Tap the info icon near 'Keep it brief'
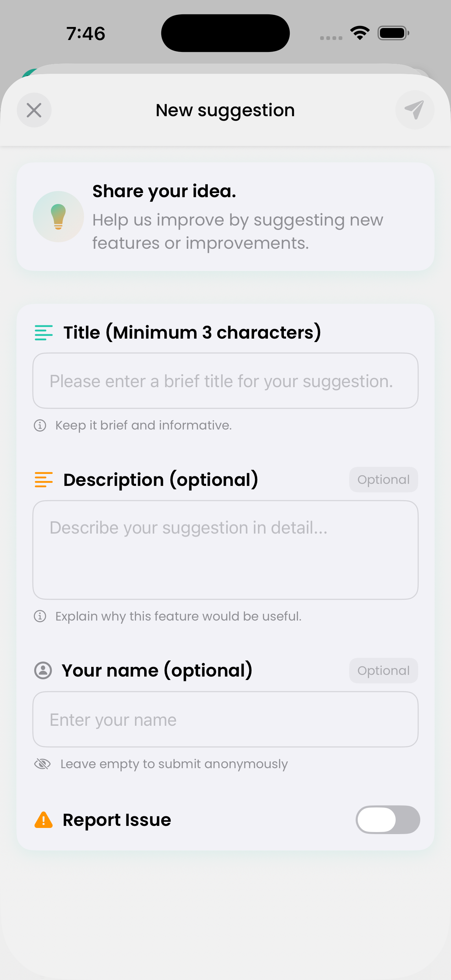 (x=40, y=425)
